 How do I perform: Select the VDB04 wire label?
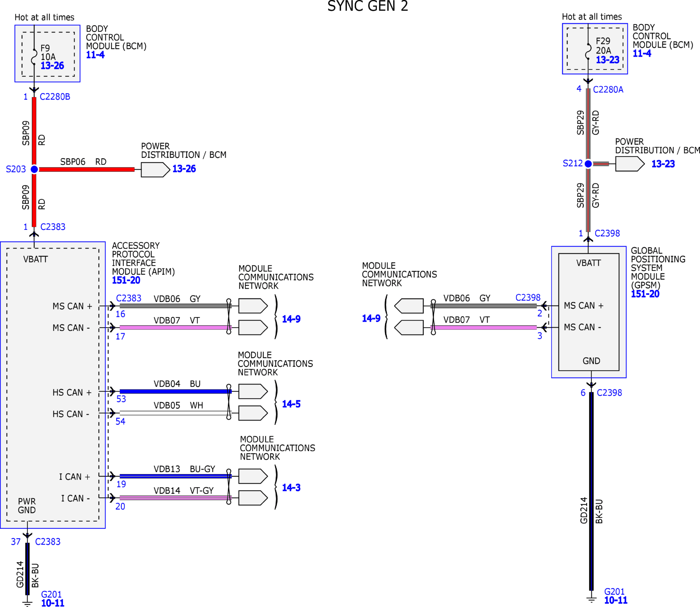click(x=167, y=384)
